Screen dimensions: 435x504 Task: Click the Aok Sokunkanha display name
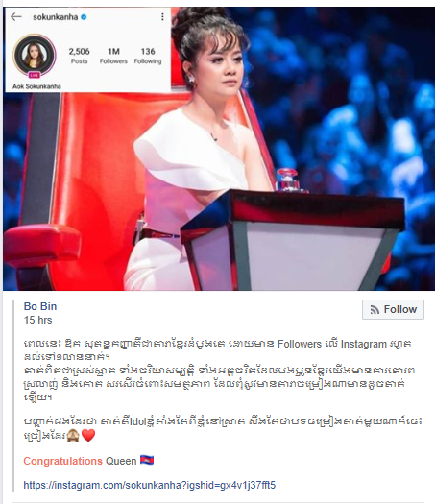coord(36,86)
